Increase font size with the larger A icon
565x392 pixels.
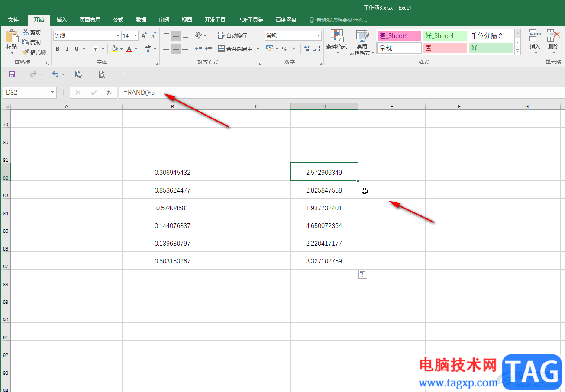144,36
